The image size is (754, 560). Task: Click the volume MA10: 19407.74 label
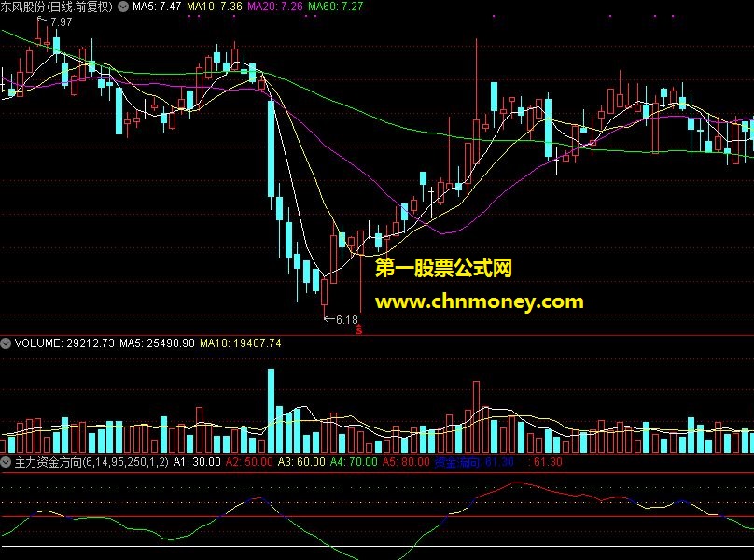click(241, 343)
